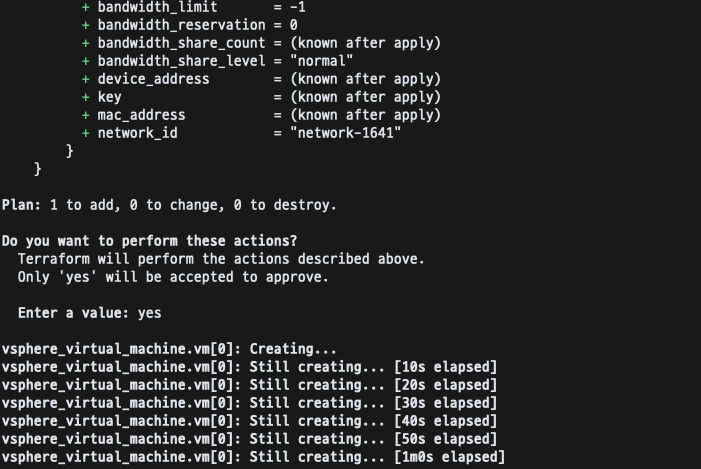Click the green plus beside network_id
Screen dimensions: 701x469
pyautogui.click(x=86, y=133)
